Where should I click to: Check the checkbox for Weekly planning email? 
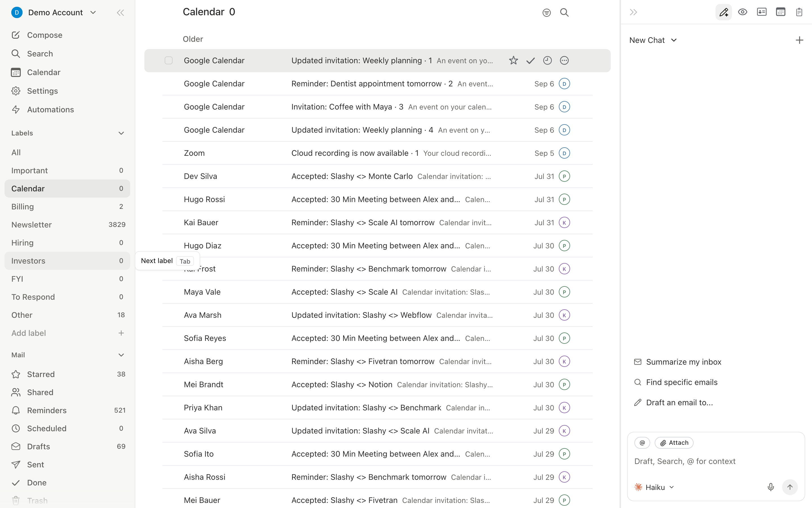168,60
